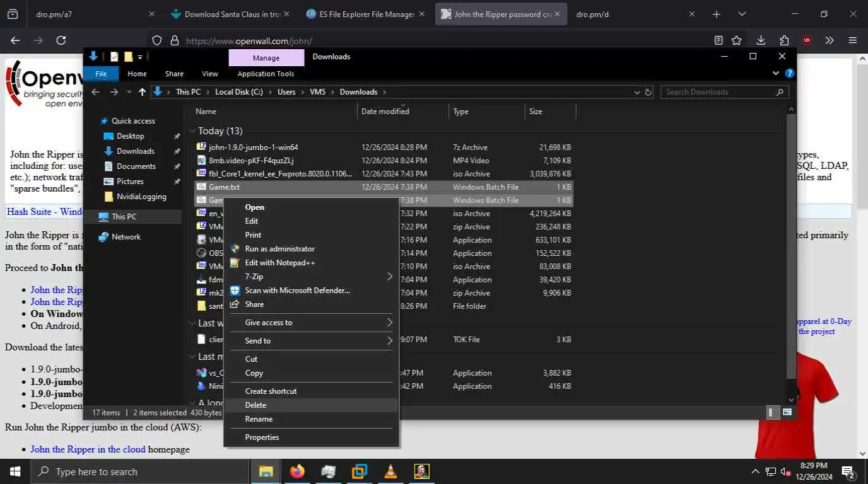Select This PC in navigation pane

(x=124, y=217)
